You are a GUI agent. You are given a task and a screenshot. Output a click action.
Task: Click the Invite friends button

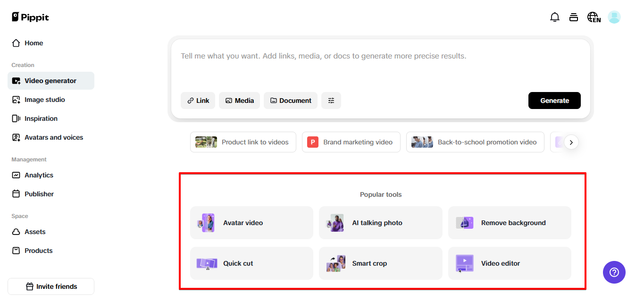[x=50, y=286]
